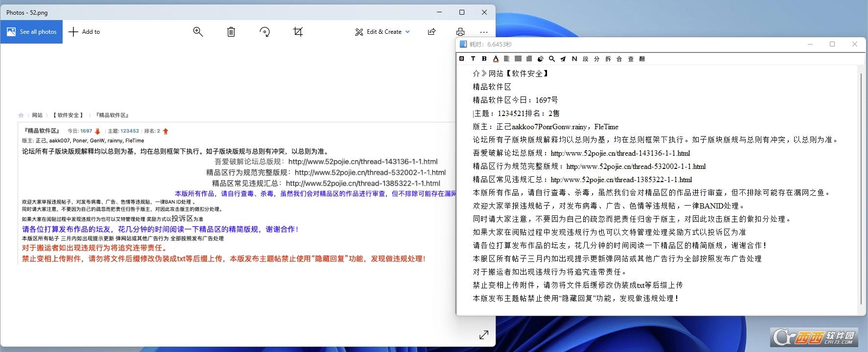Align text right in OCR toolbar
This screenshot has height=352, width=868.
point(529,59)
